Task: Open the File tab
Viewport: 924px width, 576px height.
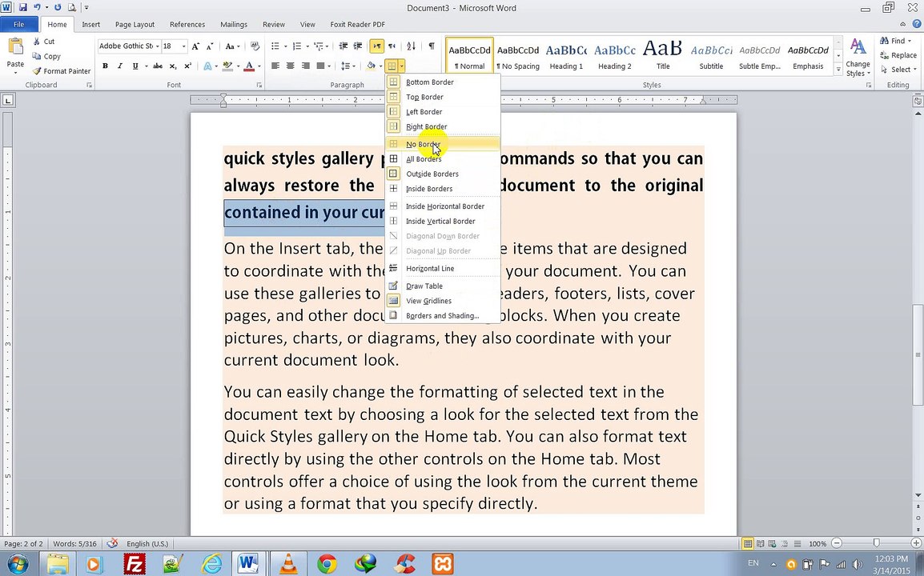Action: 19,25
